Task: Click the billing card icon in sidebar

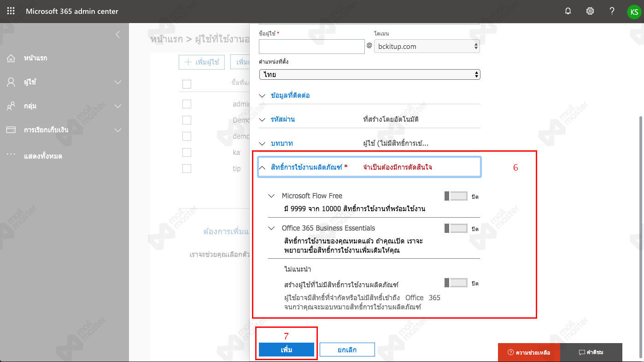Action: (11, 130)
